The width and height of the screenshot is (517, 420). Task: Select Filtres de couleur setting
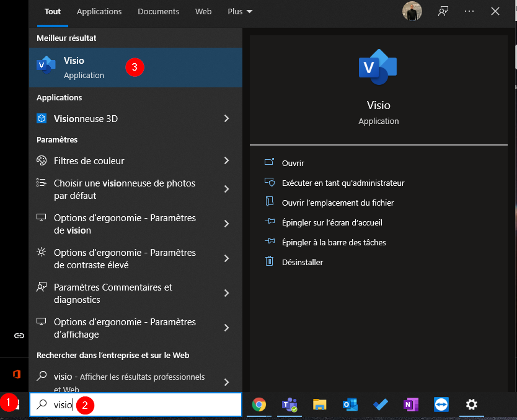click(136, 161)
